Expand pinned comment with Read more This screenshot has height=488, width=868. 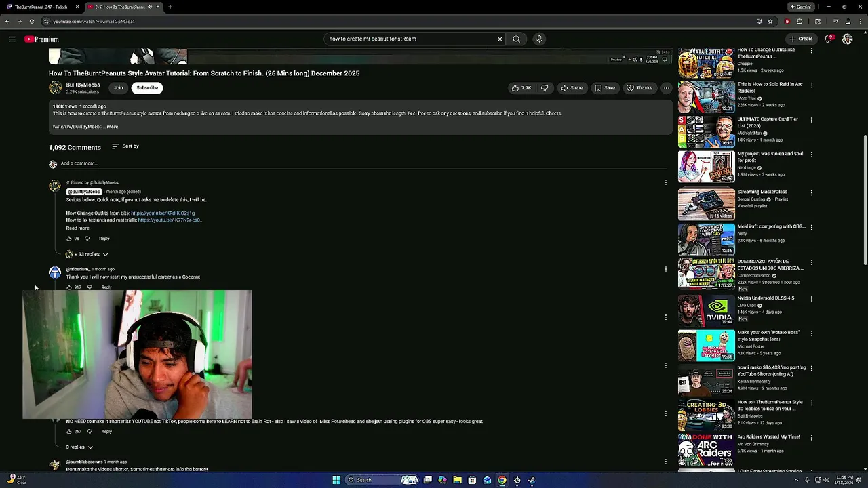[77, 228]
